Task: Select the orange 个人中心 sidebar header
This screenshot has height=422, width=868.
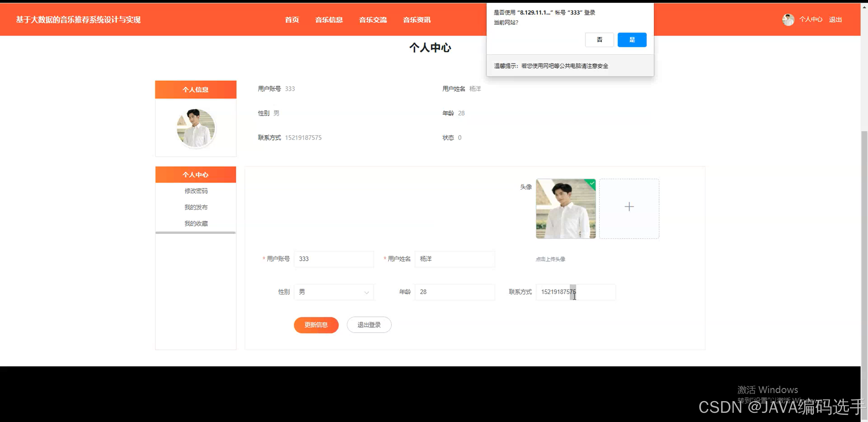Action: 195,174
